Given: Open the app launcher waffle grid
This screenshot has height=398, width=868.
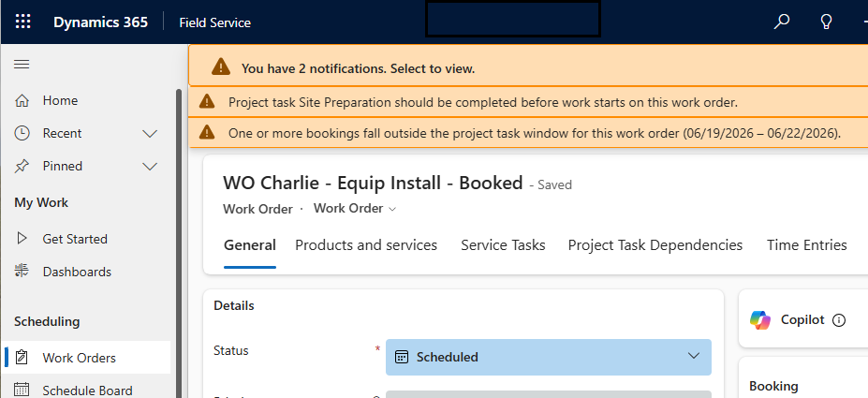Looking at the screenshot, I should click(x=22, y=22).
